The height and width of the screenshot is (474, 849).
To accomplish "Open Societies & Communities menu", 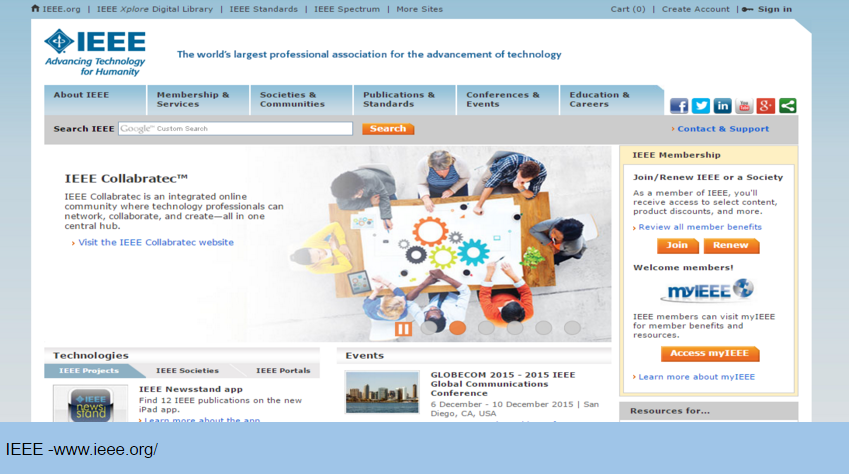I will click(302, 100).
